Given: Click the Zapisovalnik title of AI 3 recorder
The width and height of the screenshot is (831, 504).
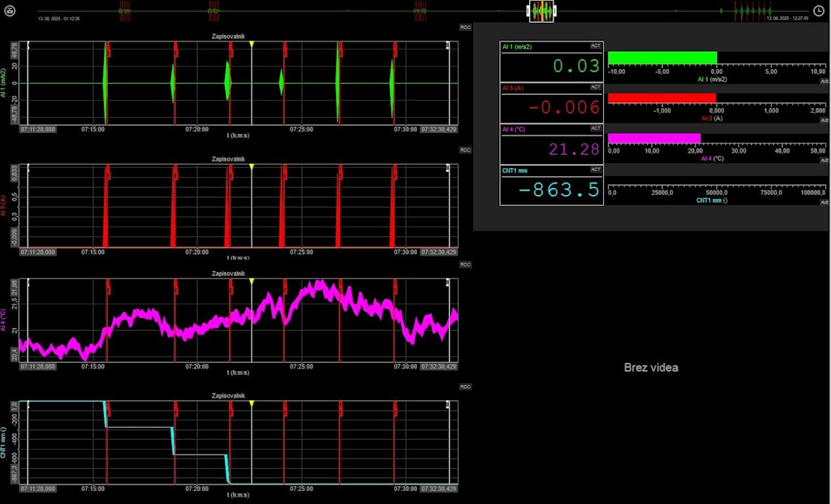Looking at the screenshot, I should [228, 159].
